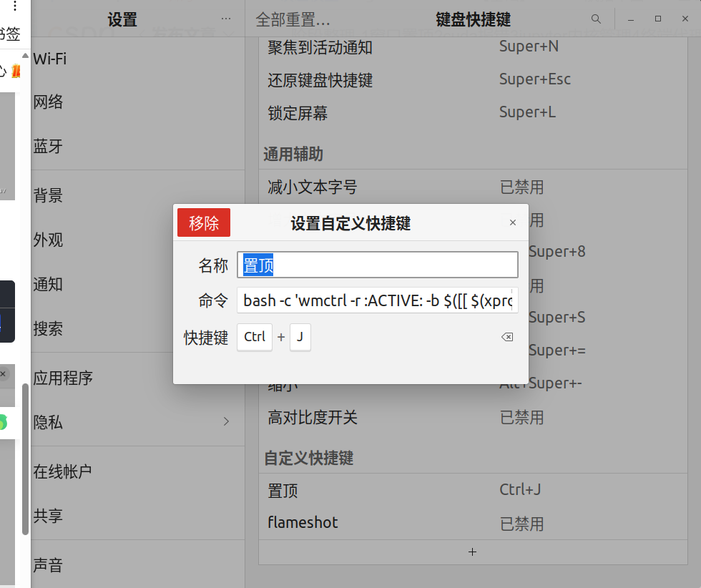Open the settings menu three-dot icon
701x588 pixels.
tap(226, 19)
